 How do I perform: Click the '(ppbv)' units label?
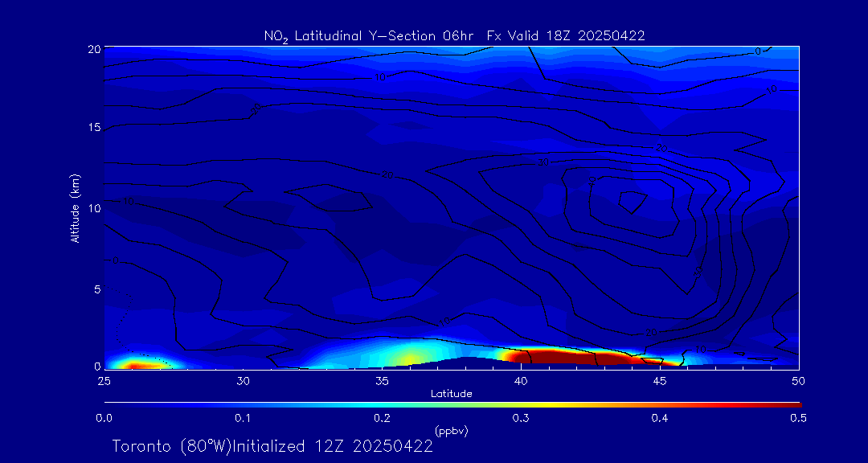[452, 430]
